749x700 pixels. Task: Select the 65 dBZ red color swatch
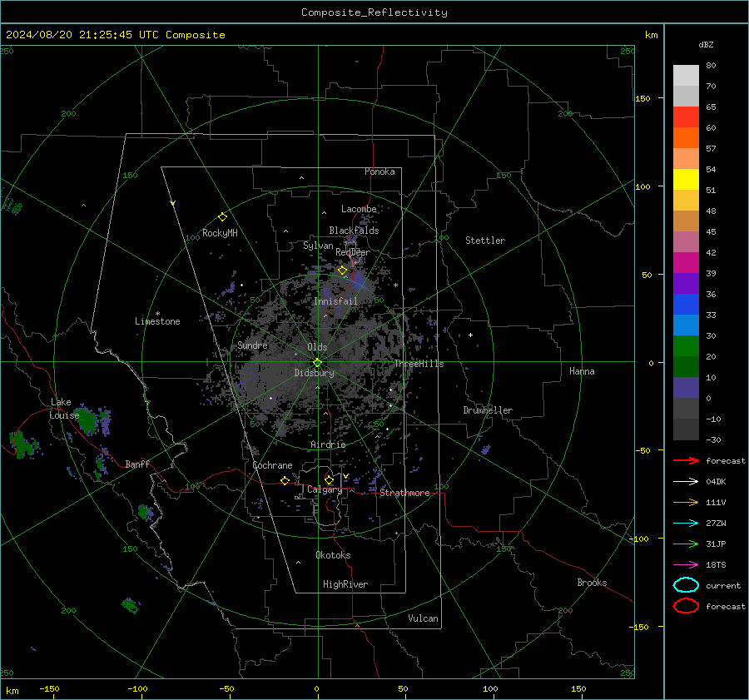[686, 117]
